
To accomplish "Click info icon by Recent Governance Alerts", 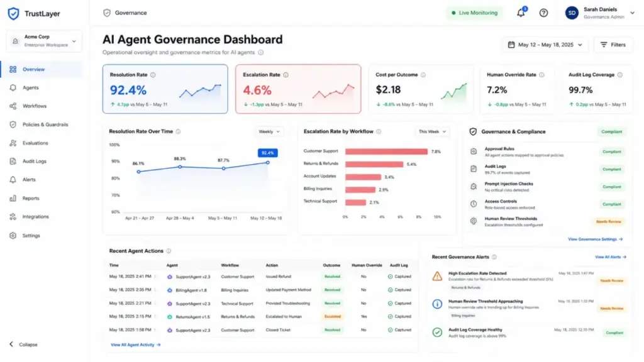I will click(494, 257).
